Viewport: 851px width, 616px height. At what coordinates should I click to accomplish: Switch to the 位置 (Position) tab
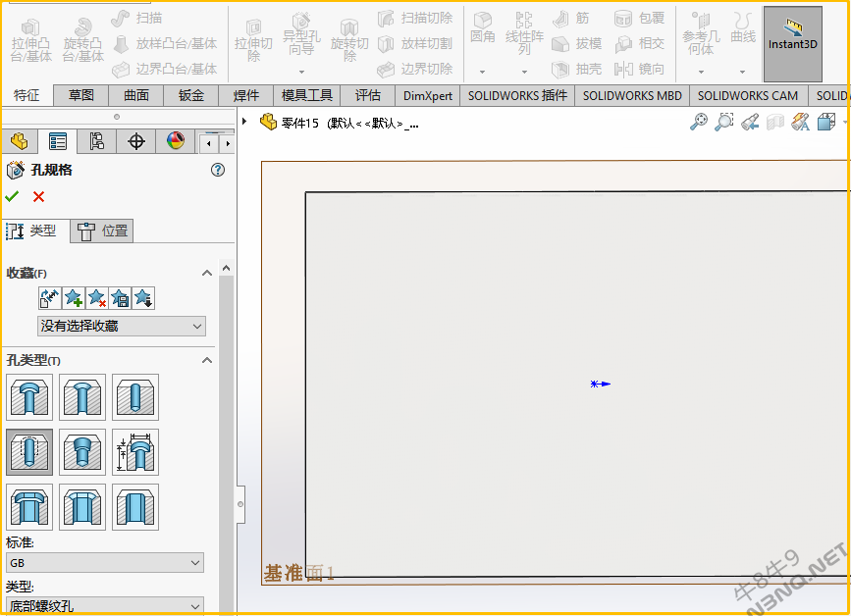coord(102,231)
